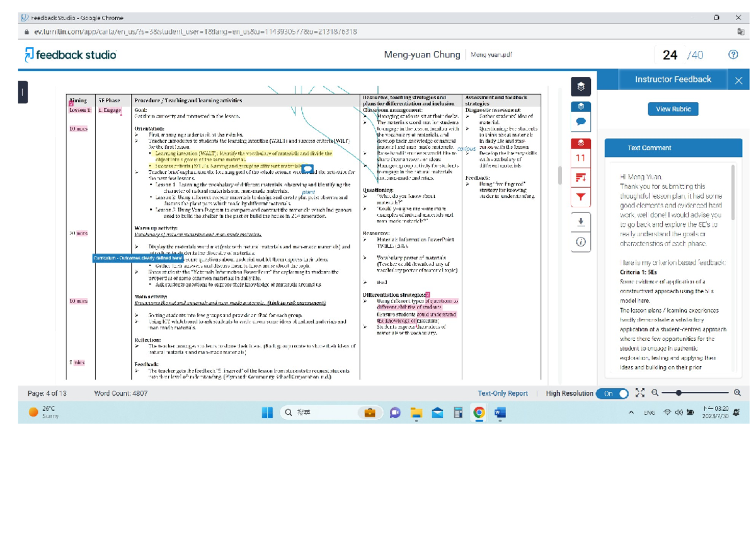The image size is (756, 535).
Task: Open File Explorer from the taskbar
Action: [x=416, y=413]
